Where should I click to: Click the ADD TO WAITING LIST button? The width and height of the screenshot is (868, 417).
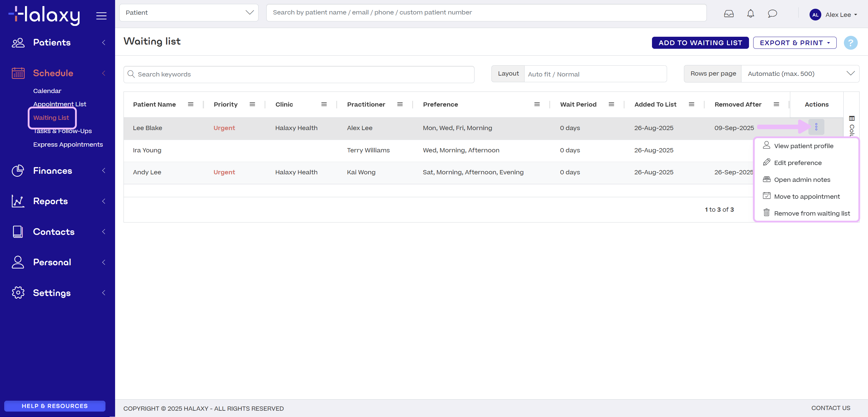[x=700, y=42]
